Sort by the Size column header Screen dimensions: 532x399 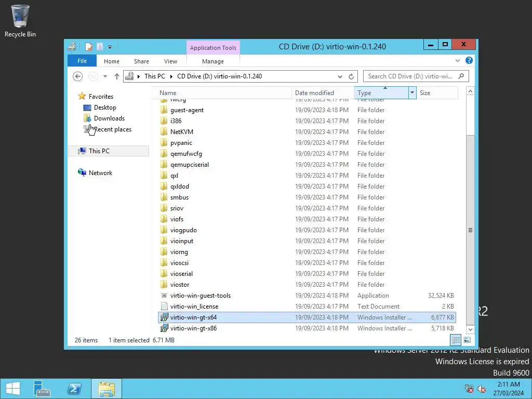coord(437,93)
